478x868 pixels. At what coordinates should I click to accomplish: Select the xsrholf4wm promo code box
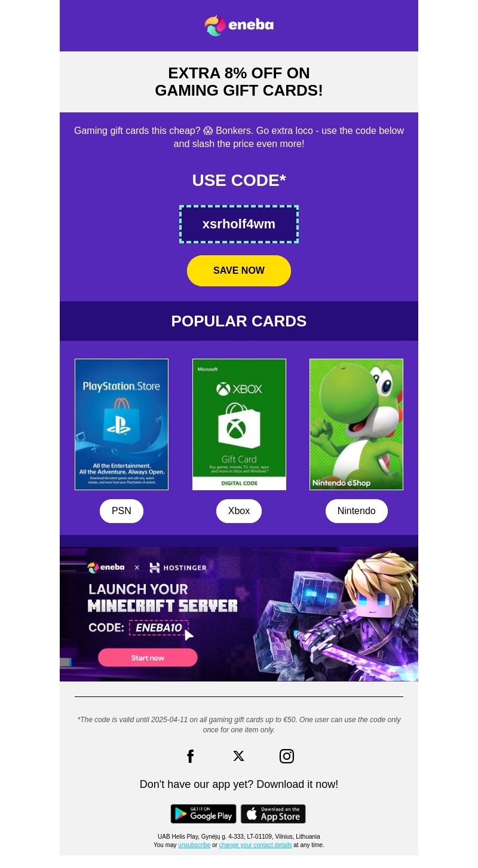(x=239, y=224)
